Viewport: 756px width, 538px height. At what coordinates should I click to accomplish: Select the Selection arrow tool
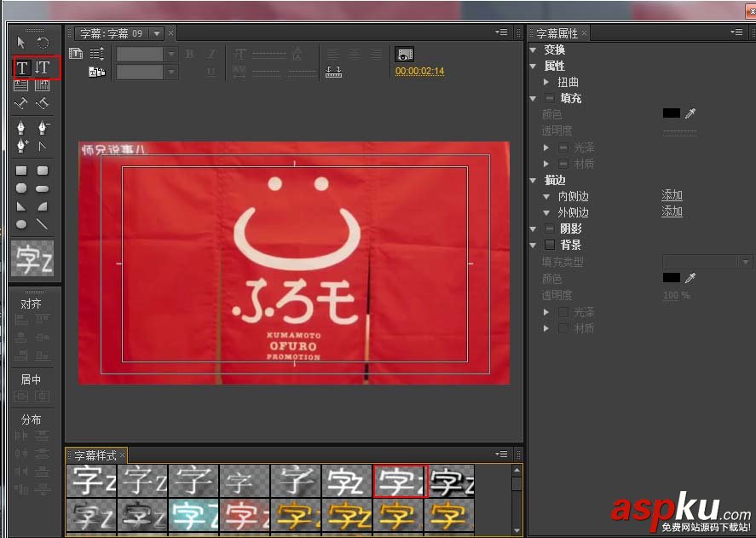point(20,43)
